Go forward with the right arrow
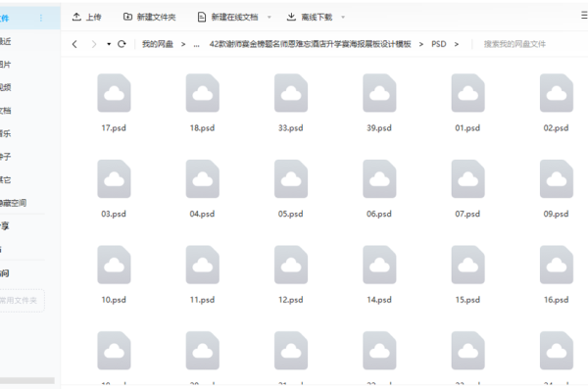This screenshot has width=588, height=389. coord(94,44)
